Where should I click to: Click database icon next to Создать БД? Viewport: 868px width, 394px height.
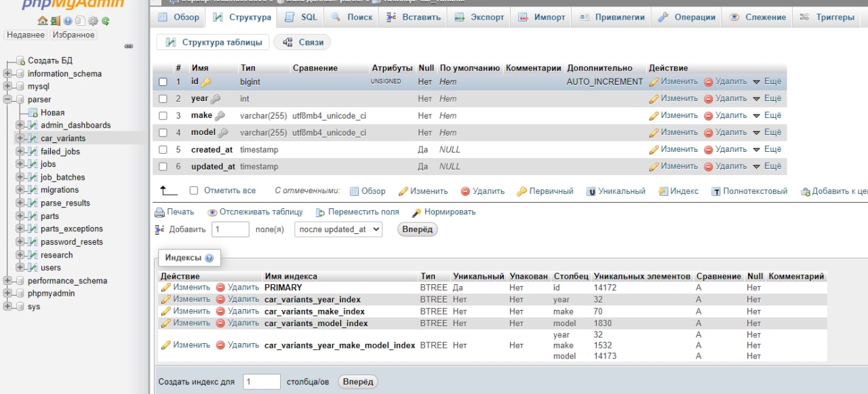[x=20, y=61]
